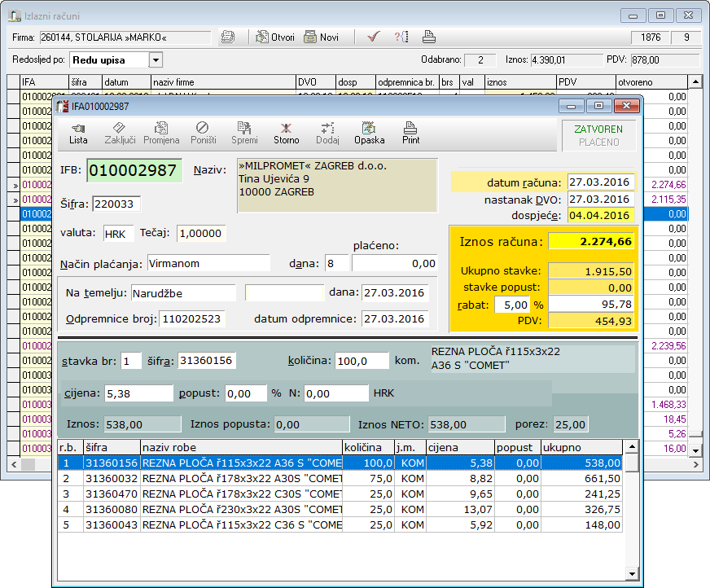Click the iznos column header in list
This screenshot has width=710, height=588.
tap(519, 82)
